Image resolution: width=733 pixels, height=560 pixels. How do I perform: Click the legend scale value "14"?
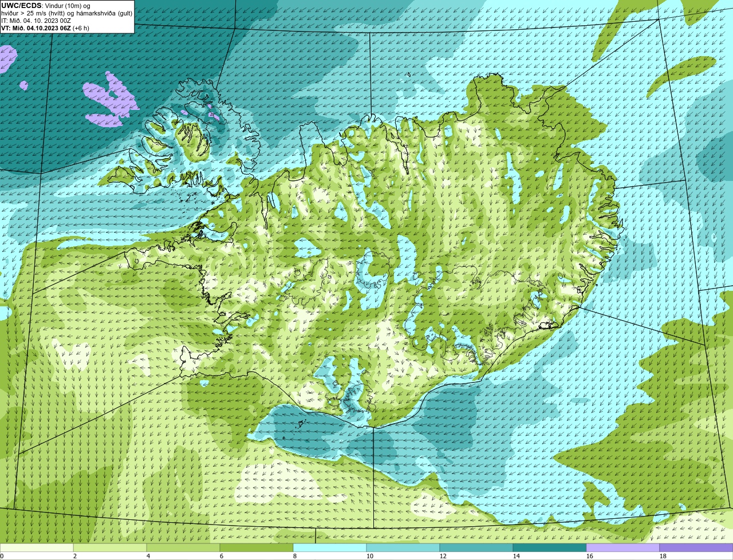point(517,556)
